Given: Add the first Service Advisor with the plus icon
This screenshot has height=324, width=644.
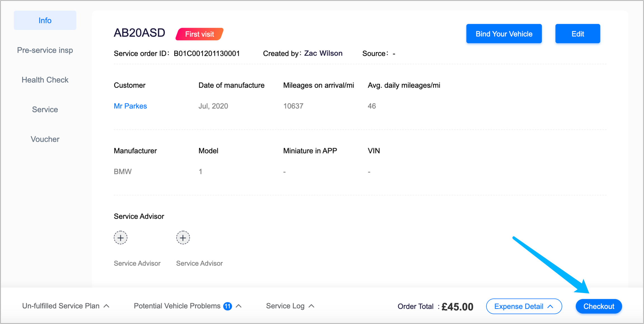Looking at the screenshot, I should pos(120,238).
